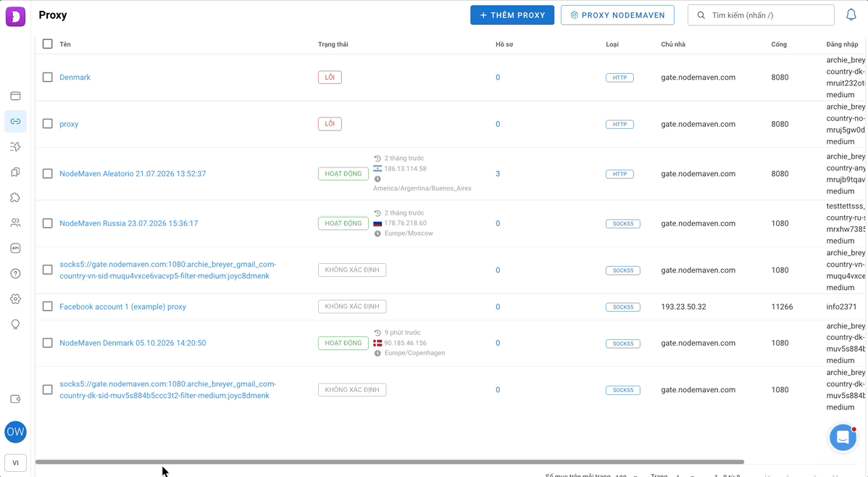Click the magnifier icon in search box
The image size is (868, 477).
(x=701, y=15)
